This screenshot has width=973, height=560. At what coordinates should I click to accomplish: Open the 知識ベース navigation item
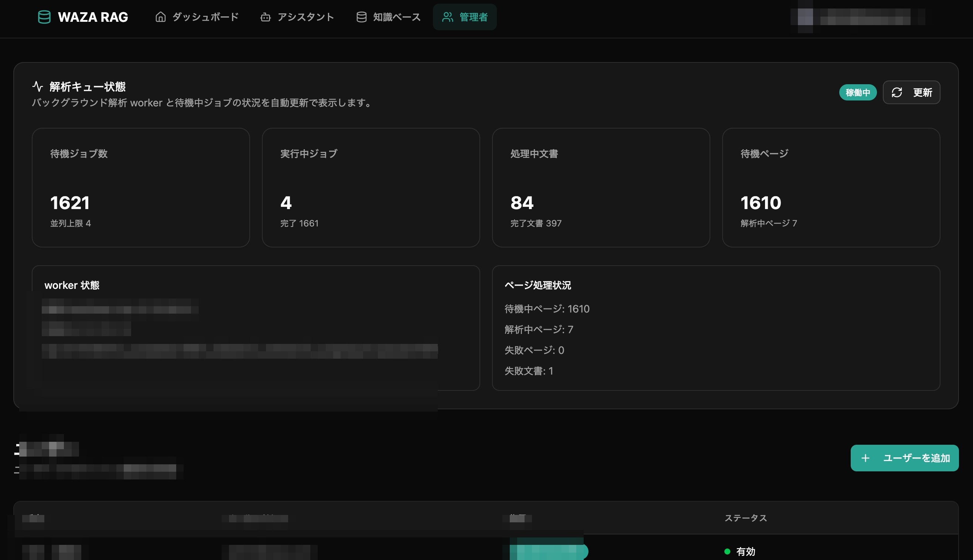pyautogui.click(x=396, y=17)
